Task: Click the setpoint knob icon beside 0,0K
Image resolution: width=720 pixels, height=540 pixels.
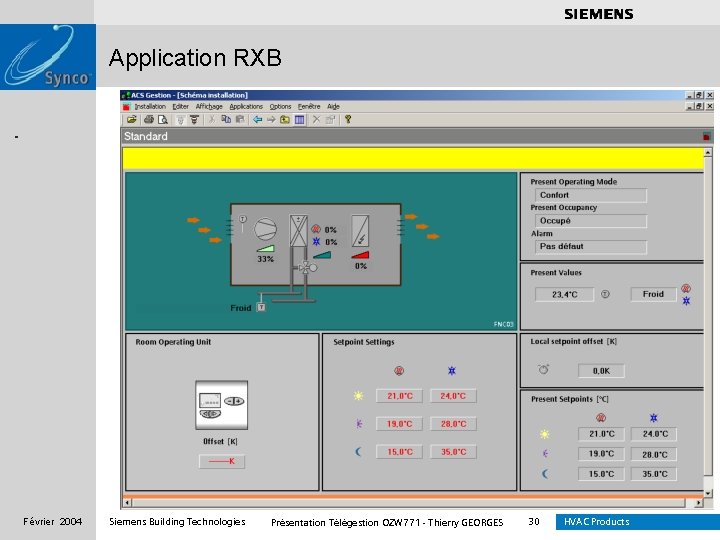Action: click(544, 369)
